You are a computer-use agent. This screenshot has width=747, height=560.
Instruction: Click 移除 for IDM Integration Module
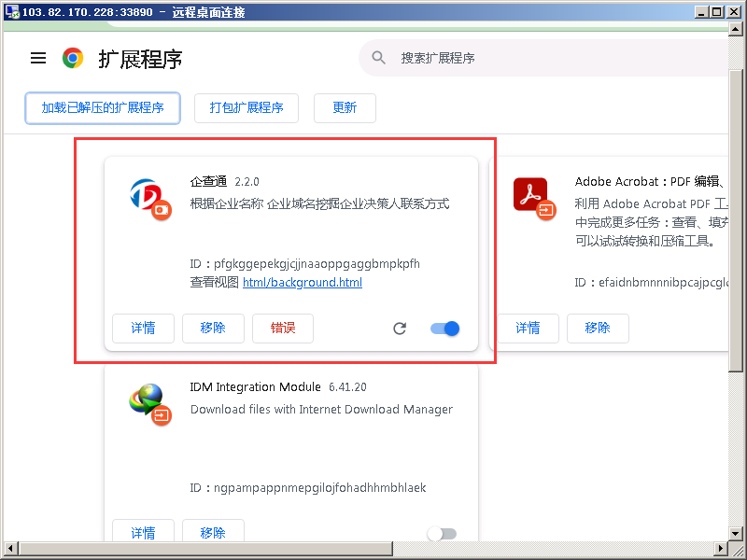(213, 531)
